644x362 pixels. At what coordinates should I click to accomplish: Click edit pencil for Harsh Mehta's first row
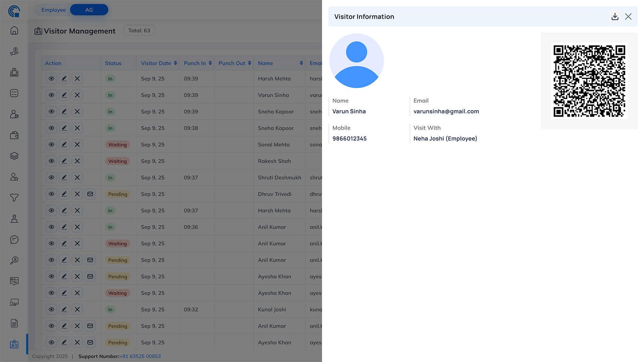coord(64,78)
